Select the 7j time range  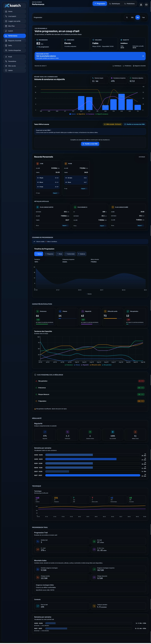127,18
